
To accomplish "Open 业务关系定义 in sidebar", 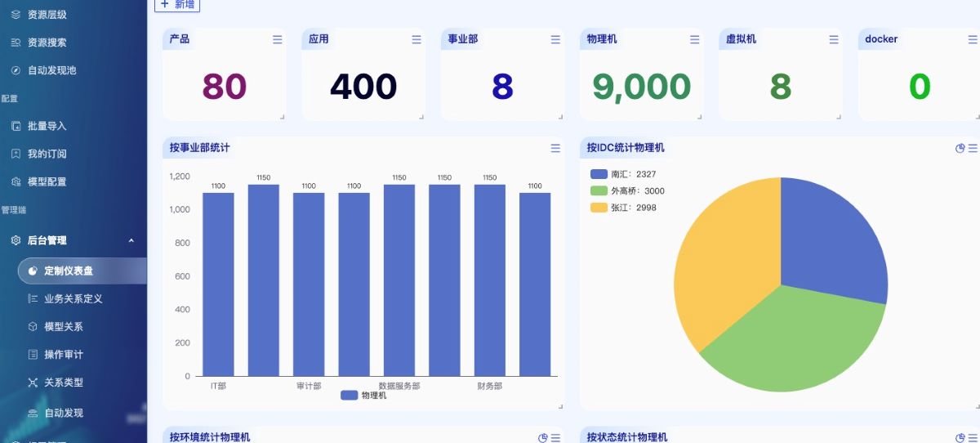I will pyautogui.click(x=73, y=299).
